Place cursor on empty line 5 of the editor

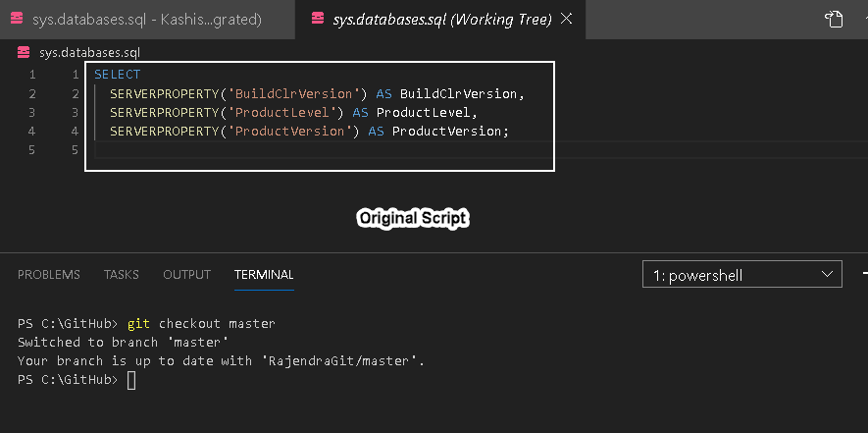[x=294, y=150]
